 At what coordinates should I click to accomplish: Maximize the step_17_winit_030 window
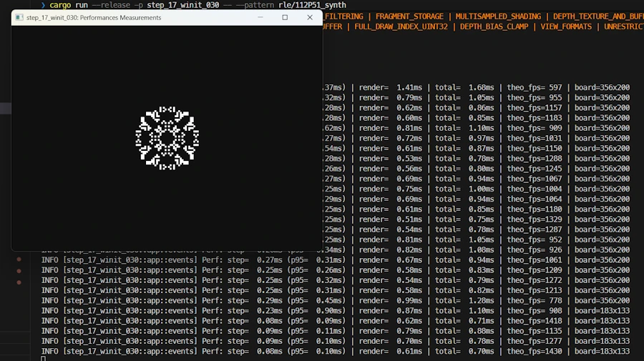point(285,17)
